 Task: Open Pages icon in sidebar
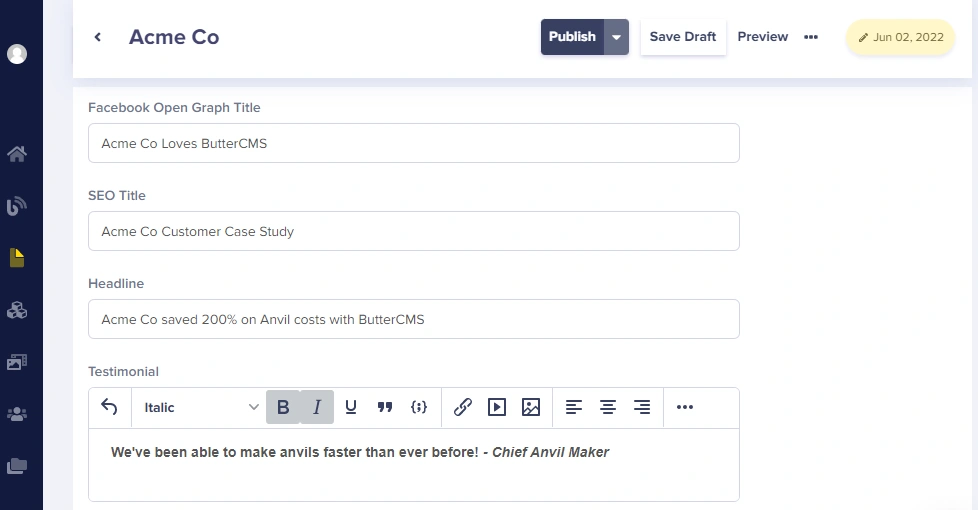point(17,257)
